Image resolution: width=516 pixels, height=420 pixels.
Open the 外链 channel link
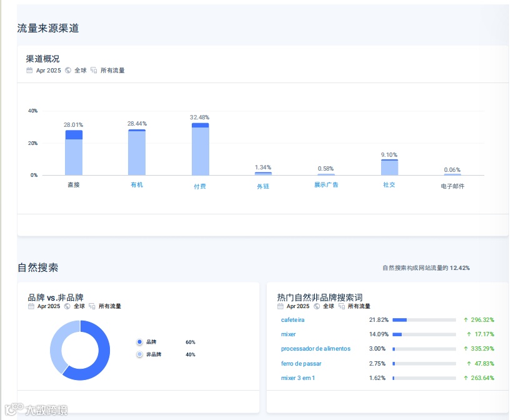(263, 186)
